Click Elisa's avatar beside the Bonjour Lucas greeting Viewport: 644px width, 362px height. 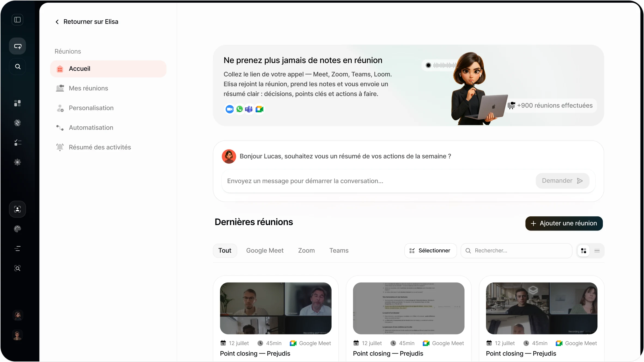[x=229, y=156]
